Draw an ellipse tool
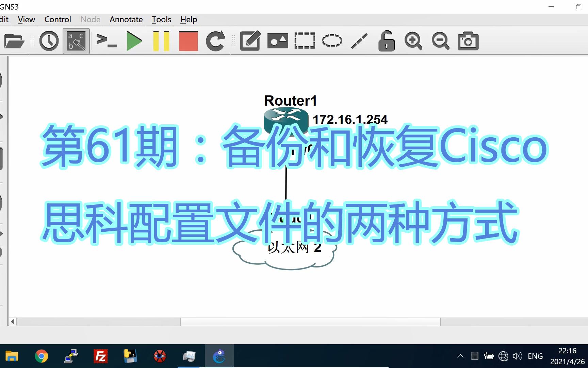 (x=332, y=41)
